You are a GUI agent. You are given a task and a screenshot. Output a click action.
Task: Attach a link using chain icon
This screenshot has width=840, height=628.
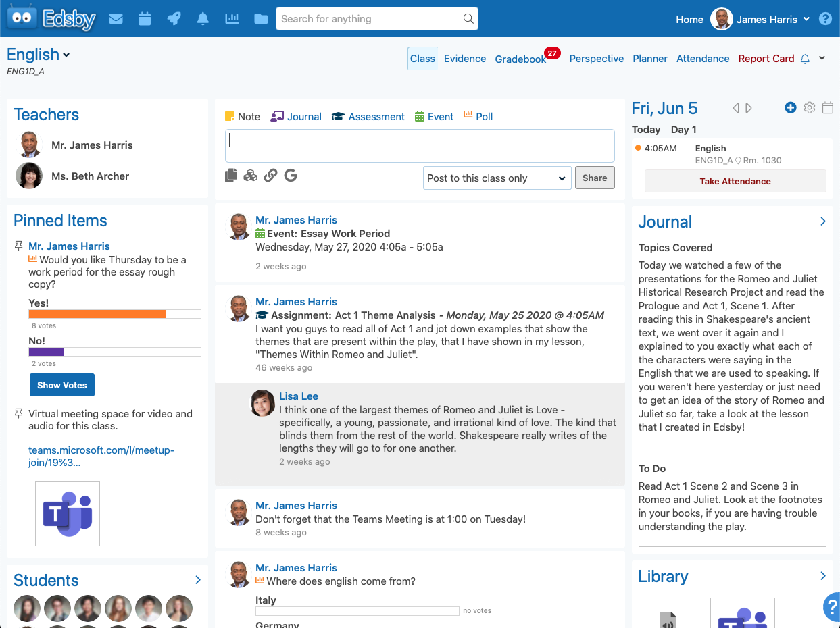pos(270,176)
